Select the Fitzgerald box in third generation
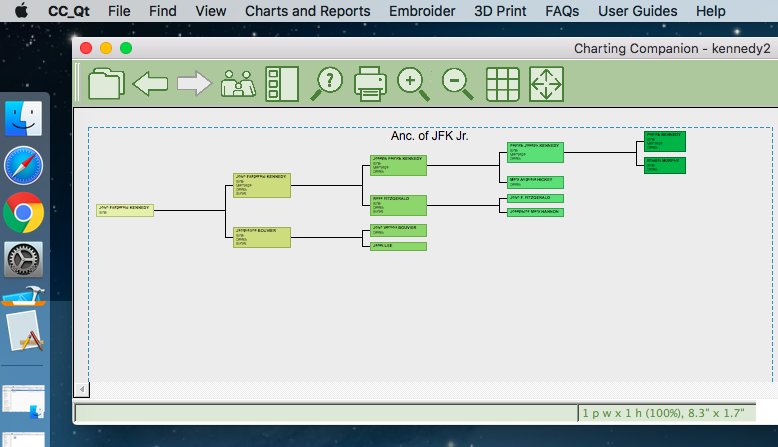778x447 pixels. [x=398, y=204]
